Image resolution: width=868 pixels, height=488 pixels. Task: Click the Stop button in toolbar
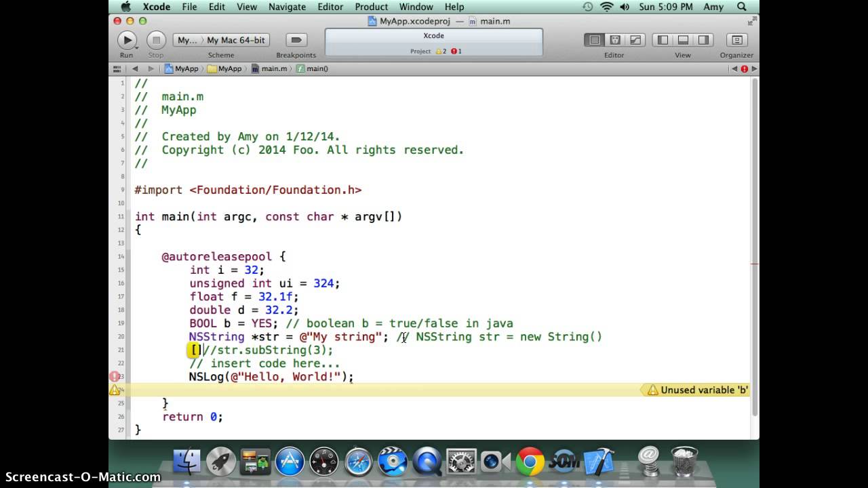click(156, 40)
